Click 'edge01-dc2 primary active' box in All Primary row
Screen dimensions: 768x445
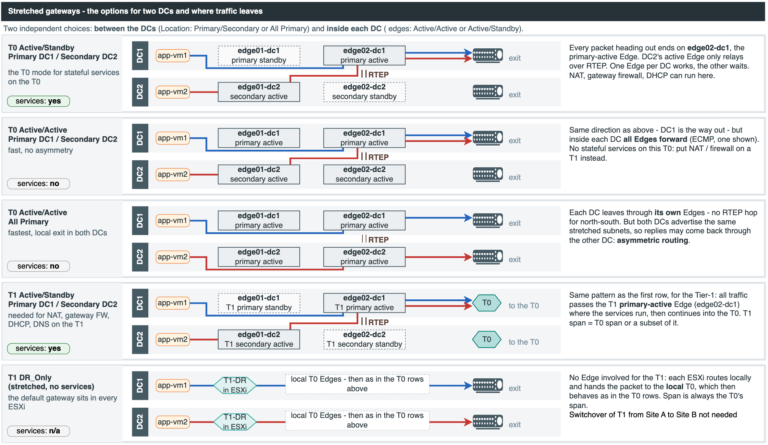[x=259, y=257]
